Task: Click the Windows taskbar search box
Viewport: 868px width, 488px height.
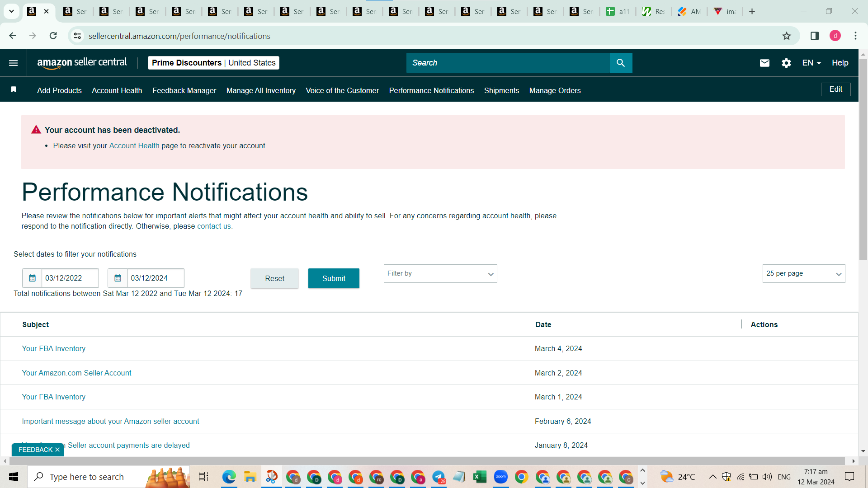Action: tap(108, 477)
